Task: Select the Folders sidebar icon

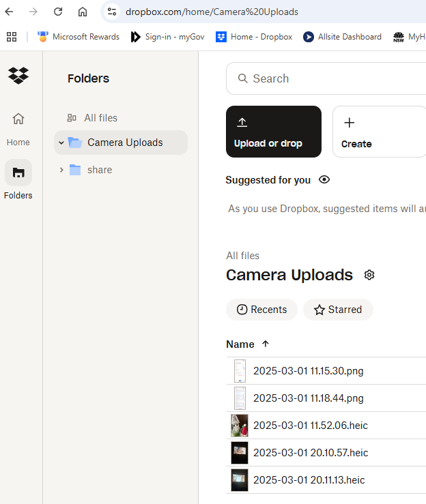Action: [x=18, y=173]
